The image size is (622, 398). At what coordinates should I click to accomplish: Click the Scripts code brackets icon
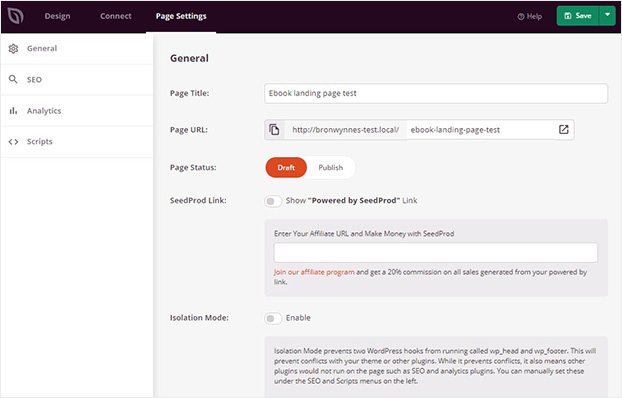tap(13, 142)
